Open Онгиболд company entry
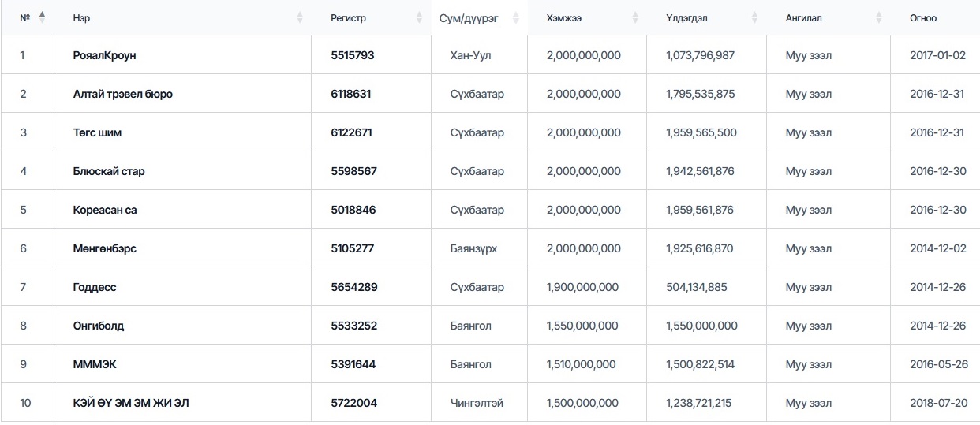 (99, 326)
